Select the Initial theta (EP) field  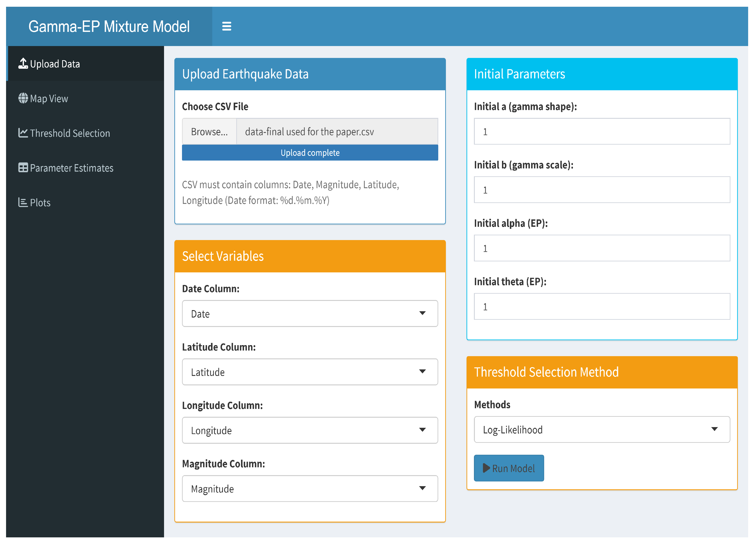coord(602,307)
